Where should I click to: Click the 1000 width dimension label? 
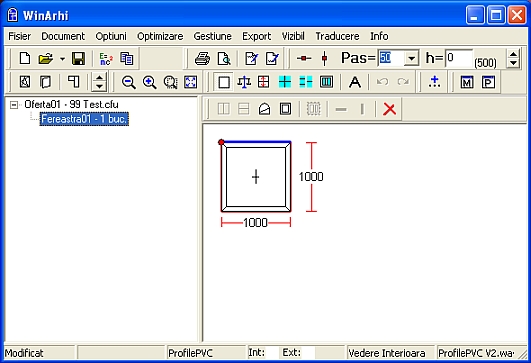255,222
